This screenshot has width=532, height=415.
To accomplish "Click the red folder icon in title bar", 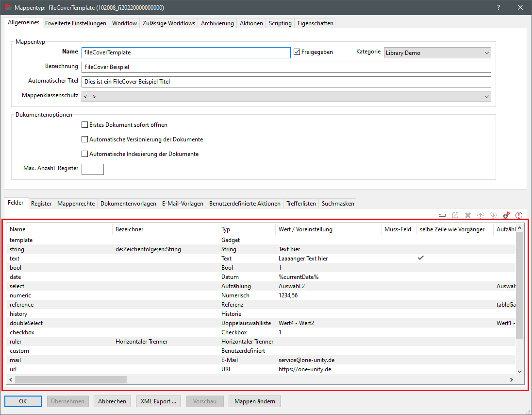I will (x=8, y=7).
